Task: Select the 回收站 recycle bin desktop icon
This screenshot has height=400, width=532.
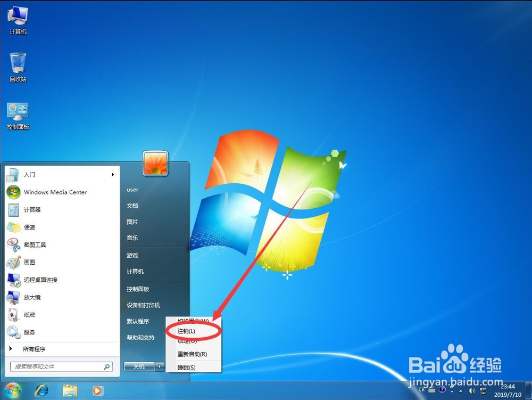Action: click(x=18, y=67)
